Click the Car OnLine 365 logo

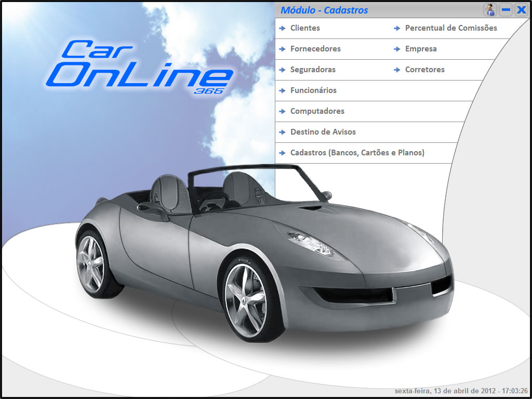(140, 67)
